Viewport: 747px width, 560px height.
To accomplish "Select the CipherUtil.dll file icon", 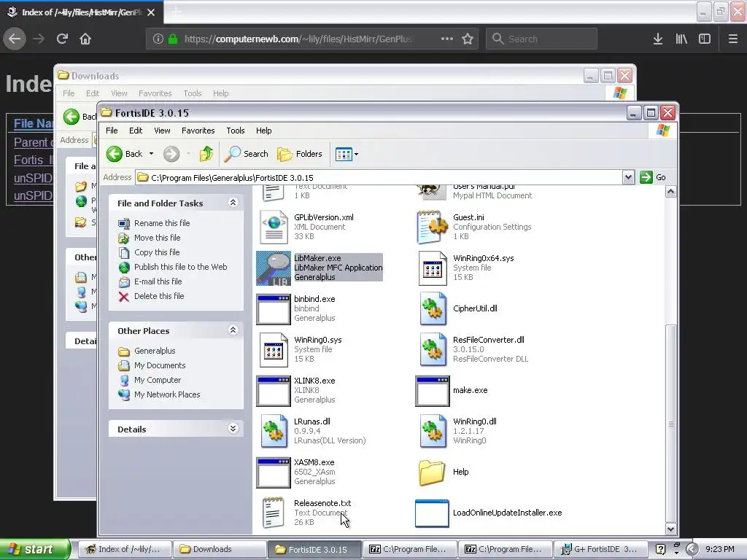I will (433, 309).
